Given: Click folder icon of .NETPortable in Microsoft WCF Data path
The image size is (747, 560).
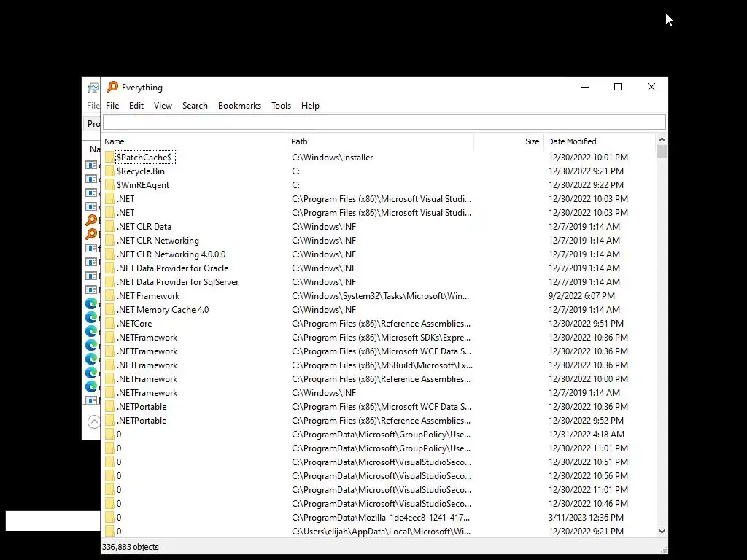Looking at the screenshot, I should pyautogui.click(x=109, y=407).
